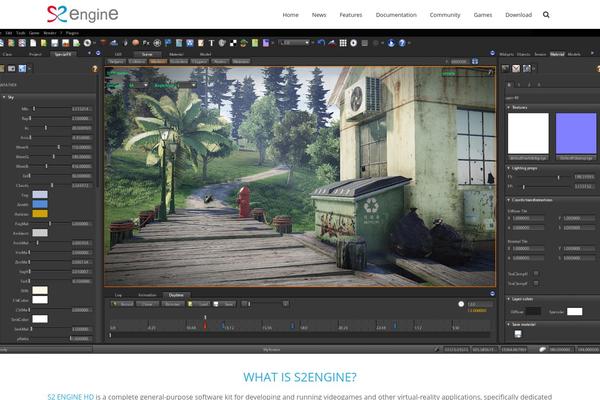Switch to the Animation tab
600x400 pixels.
click(147, 295)
